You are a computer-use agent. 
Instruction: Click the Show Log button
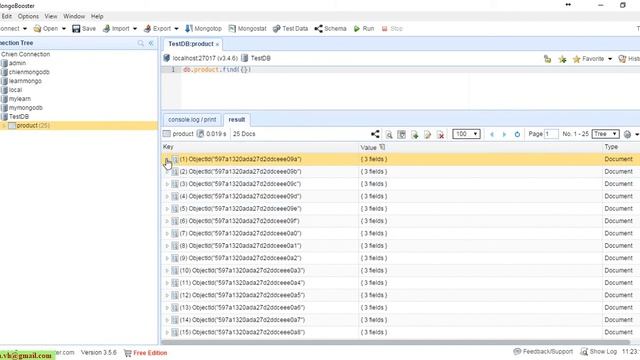(599, 351)
